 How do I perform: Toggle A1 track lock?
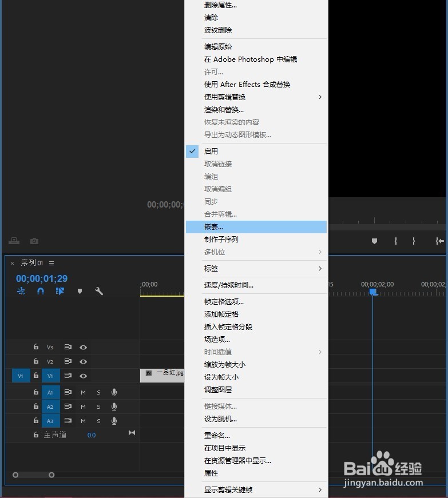pos(36,392)
